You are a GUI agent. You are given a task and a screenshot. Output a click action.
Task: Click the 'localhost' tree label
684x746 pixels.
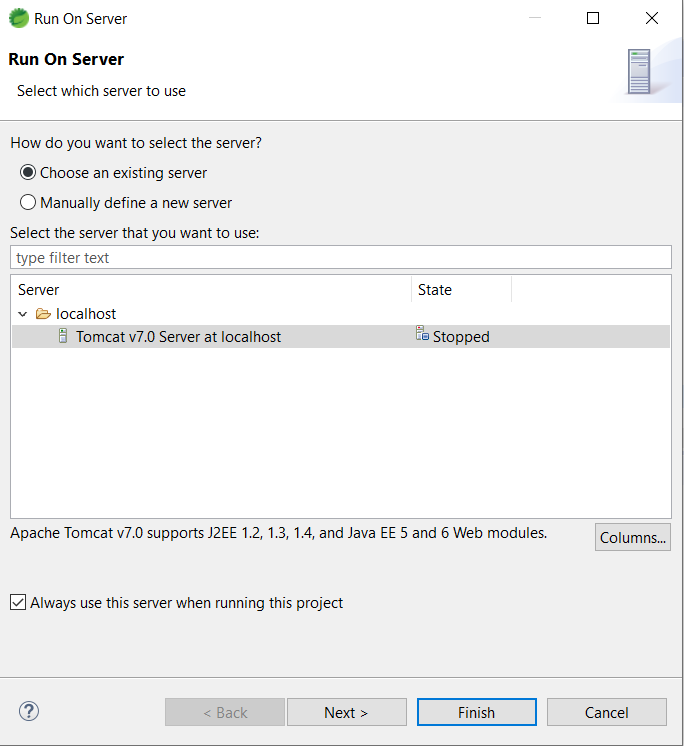86,314
